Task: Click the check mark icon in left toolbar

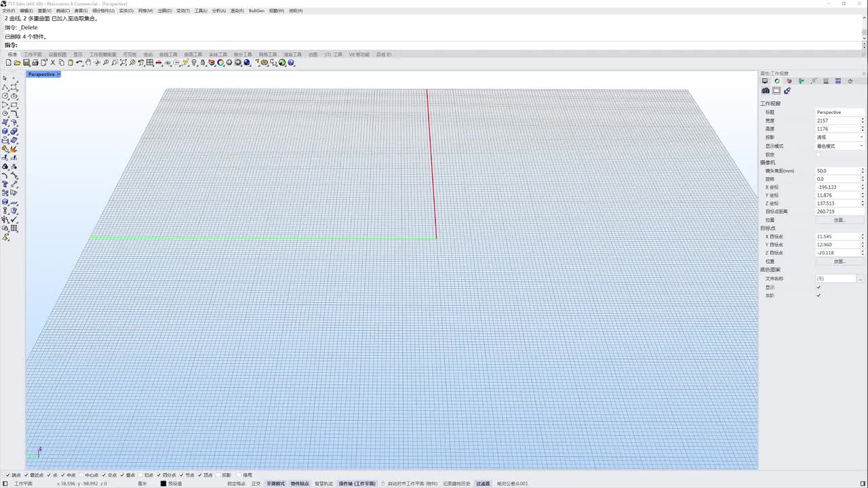Action: coord(14,220)
